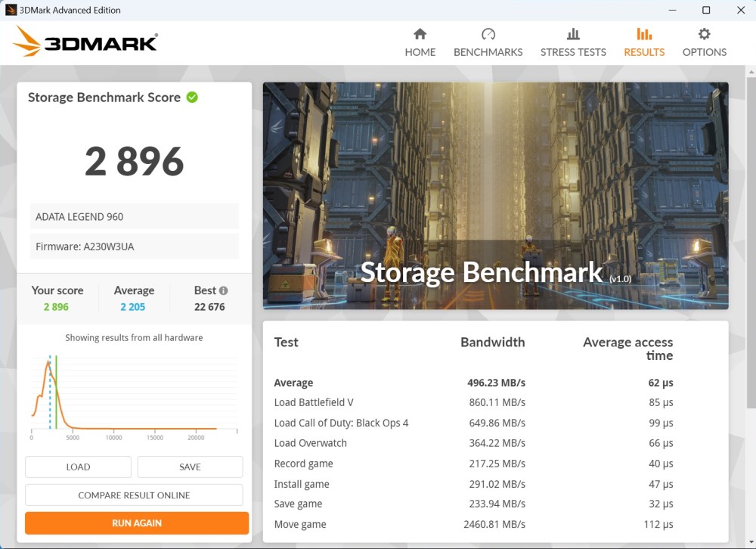The image size is (756, 549).
Task: Click the Storage Benchmark preview image
Action: click(496, 195)
